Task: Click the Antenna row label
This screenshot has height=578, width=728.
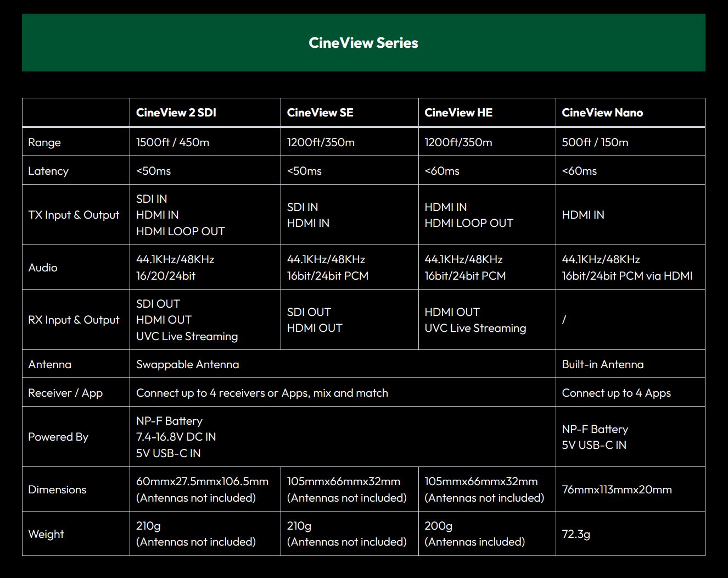Action: pos(50,364)
